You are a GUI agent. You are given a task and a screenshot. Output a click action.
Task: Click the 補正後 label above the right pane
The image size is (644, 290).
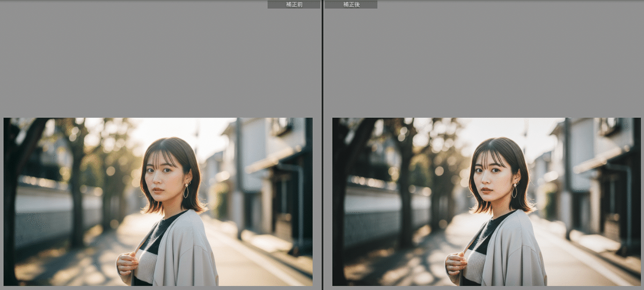point(351,4)
